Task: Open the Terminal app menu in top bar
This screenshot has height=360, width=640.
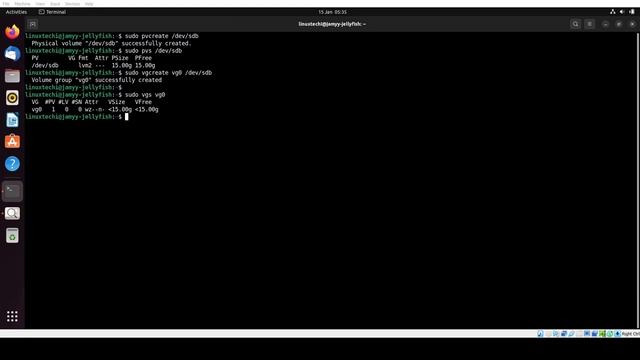Action: (x=52, y=12)
